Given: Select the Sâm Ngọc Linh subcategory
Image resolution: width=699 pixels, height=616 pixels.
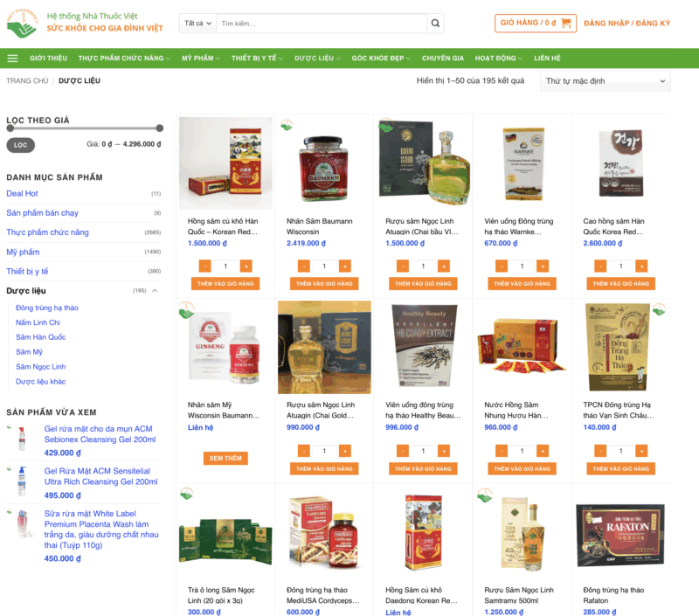Looking at the screenshot, I should (x=40, y=366).
